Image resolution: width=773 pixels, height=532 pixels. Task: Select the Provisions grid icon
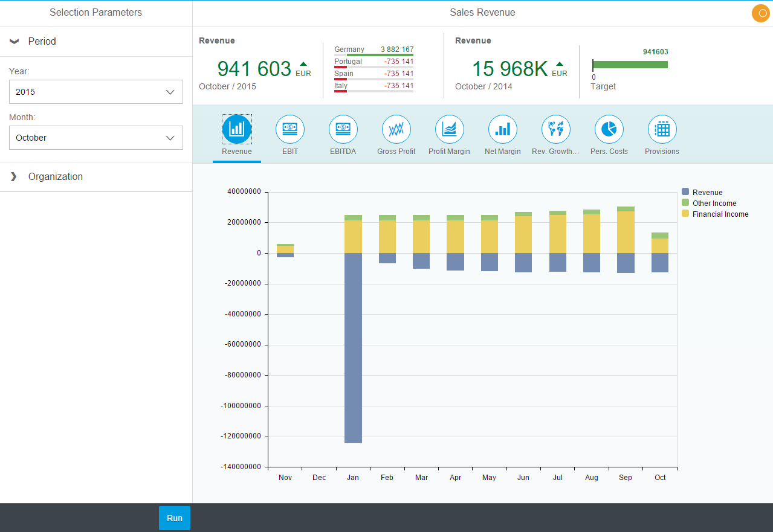pos(662,129)
